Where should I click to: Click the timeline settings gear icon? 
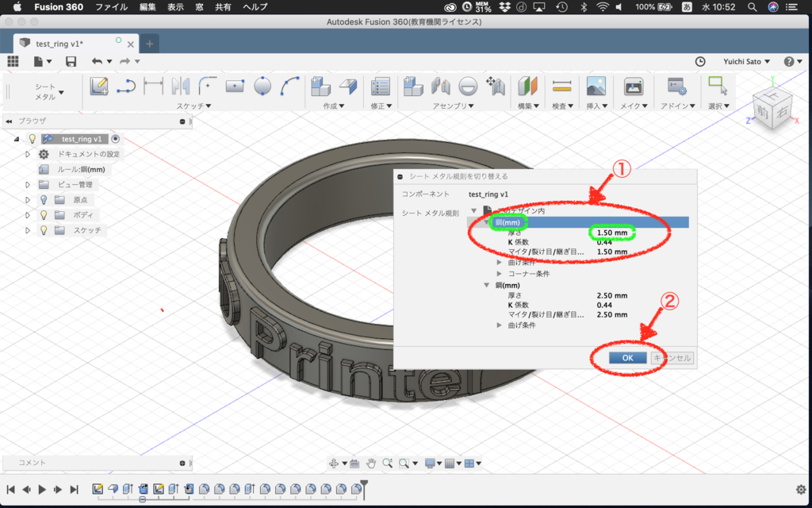801,489
